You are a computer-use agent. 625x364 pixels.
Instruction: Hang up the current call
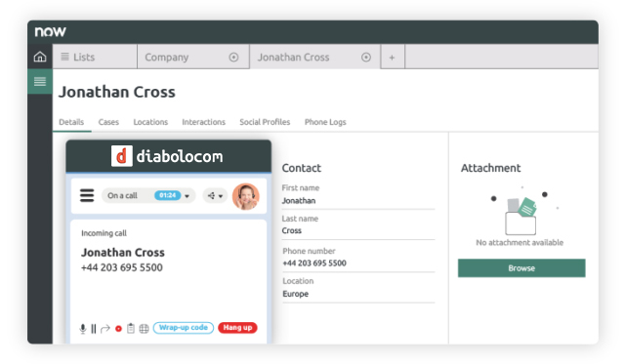point(237,328)
